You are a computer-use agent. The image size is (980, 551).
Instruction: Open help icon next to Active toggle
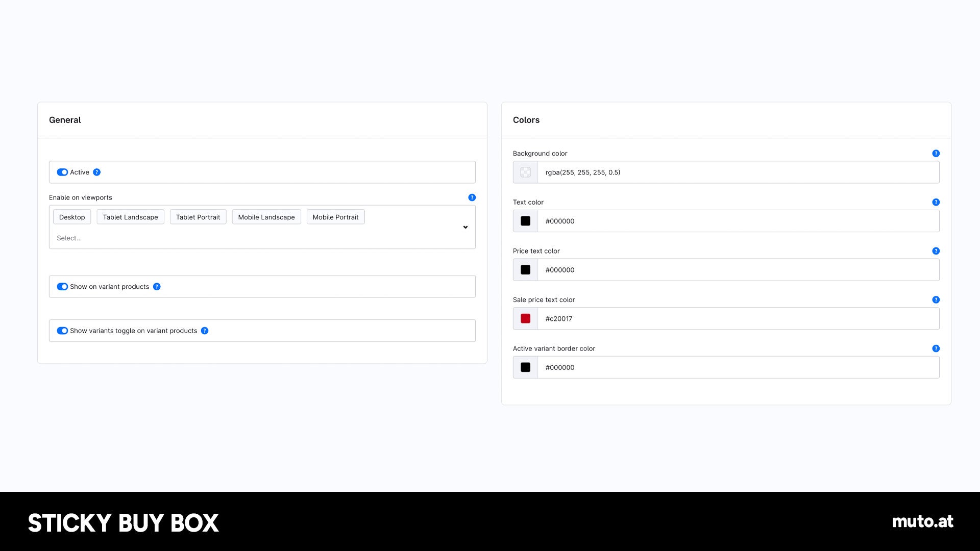pos(96,172)
